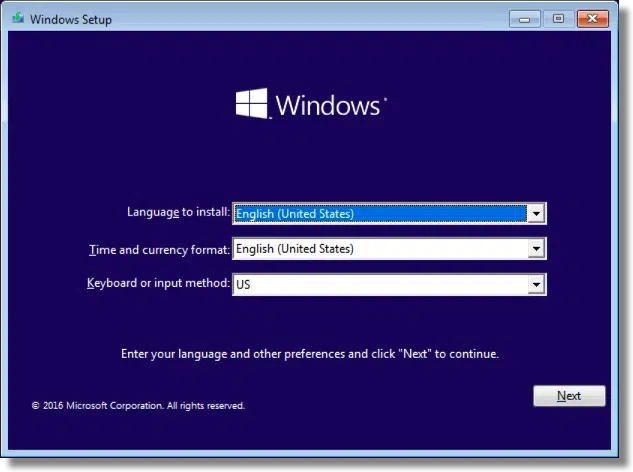
Task: Click the "Time and currency format:" label
Action: [x=159, y=250]
